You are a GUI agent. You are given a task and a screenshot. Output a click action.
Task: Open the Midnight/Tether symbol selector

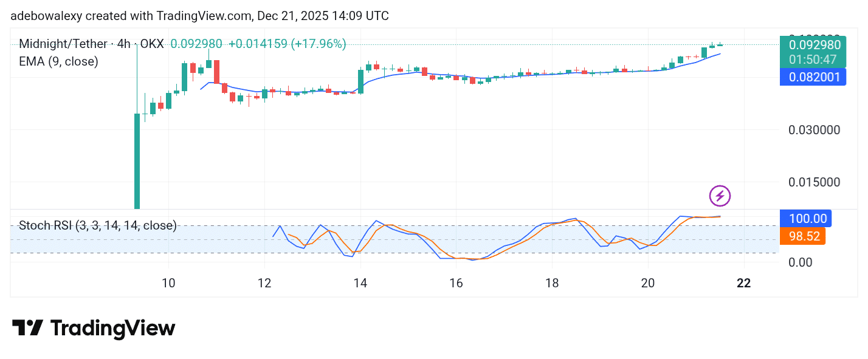pyautogui.click(x=62, y=44)
